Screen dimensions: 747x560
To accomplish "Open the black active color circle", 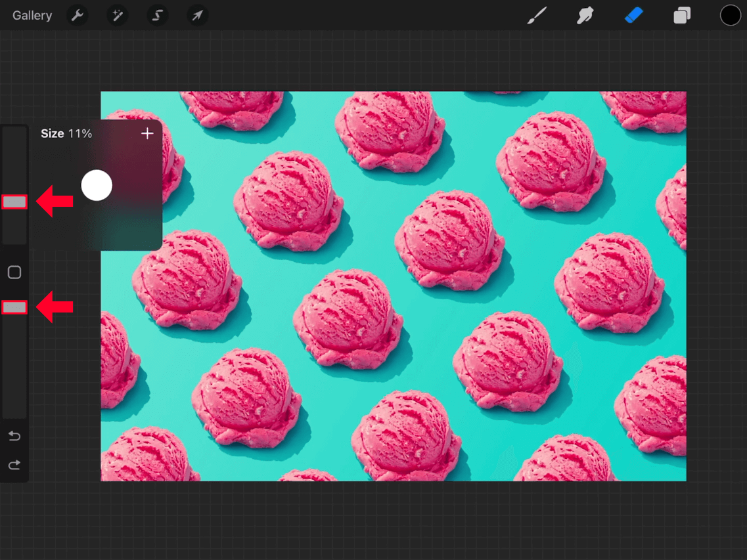I will tap(730, 15).
